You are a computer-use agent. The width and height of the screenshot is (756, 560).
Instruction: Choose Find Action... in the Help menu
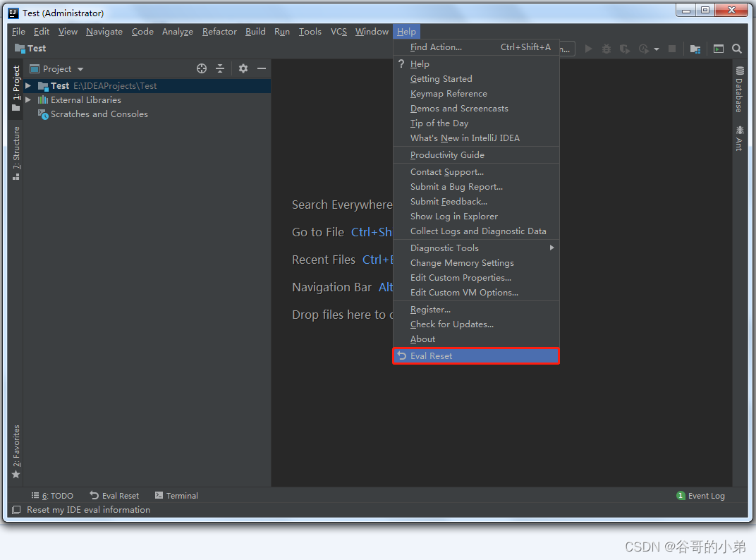(x=476, y=47)
